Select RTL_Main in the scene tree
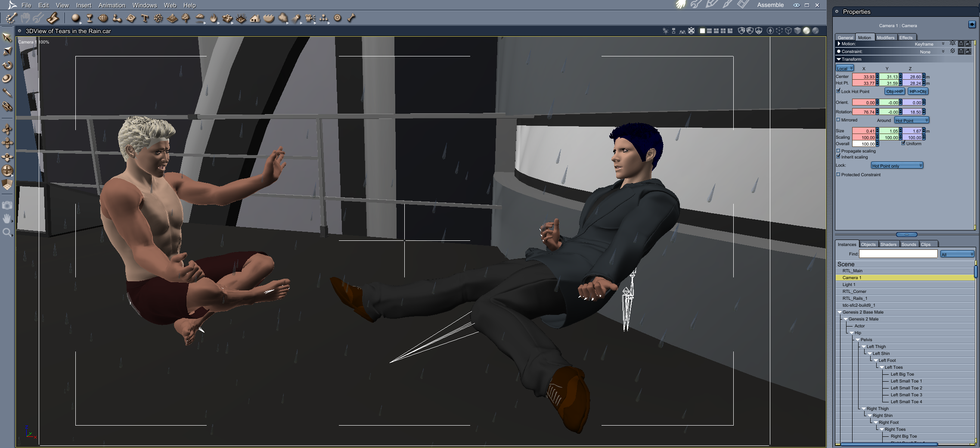This screenshot has width=980, height=448. (x=905, y=271)
